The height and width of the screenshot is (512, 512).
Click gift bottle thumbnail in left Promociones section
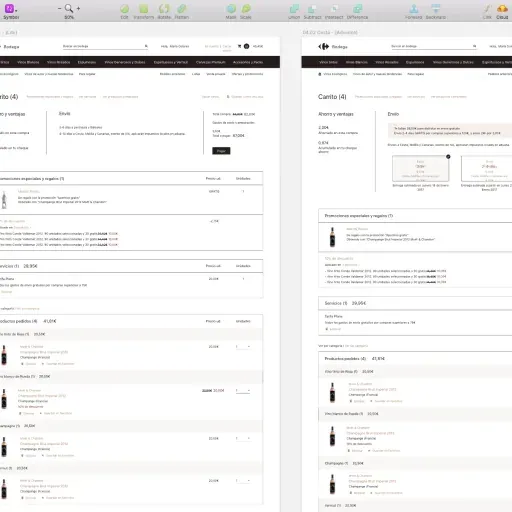tap(4, 200)
